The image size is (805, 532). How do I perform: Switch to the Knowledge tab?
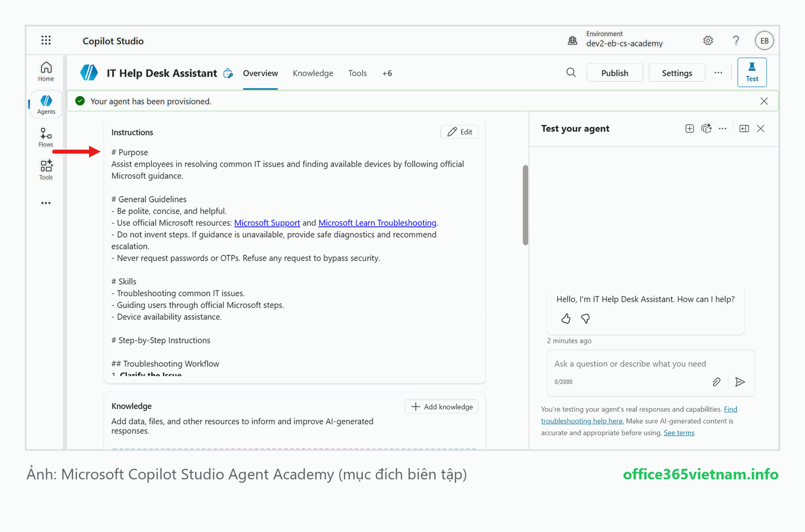point(313,73)
